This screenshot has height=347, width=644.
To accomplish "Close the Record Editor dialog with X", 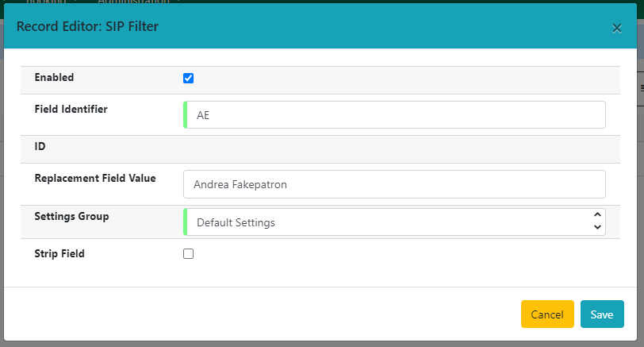I will coord(616,28).
